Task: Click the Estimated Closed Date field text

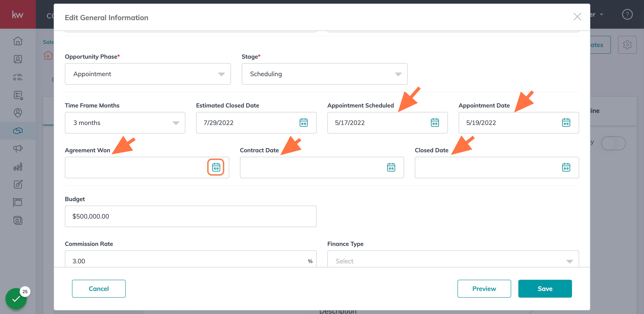Action: (x=218, y=123)
